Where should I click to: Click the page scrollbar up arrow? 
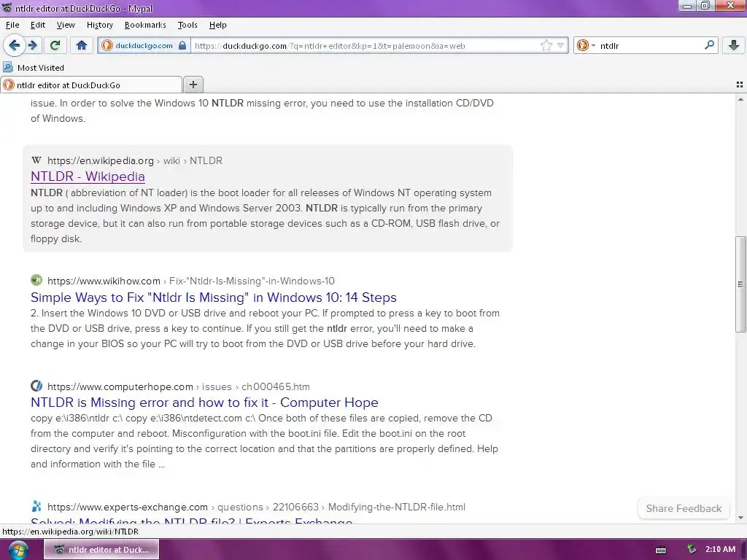pos(740,99)
